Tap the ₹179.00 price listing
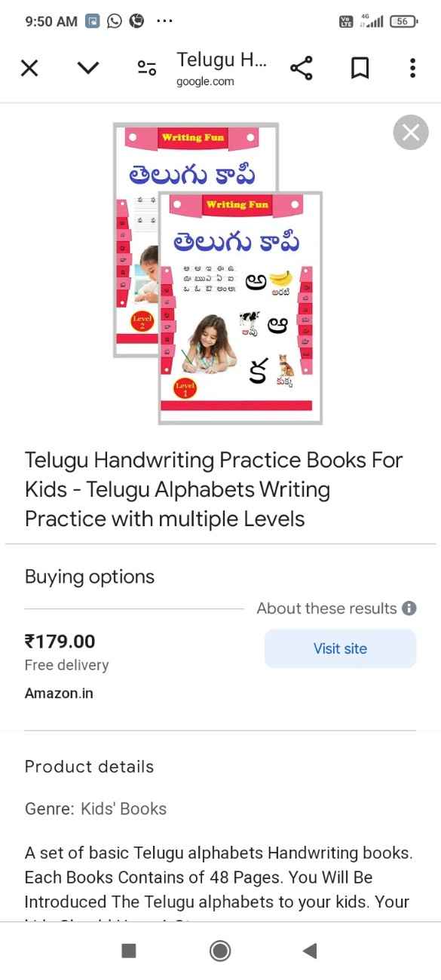This screenshot has height=980, width=441. click(x=60, y=642)
